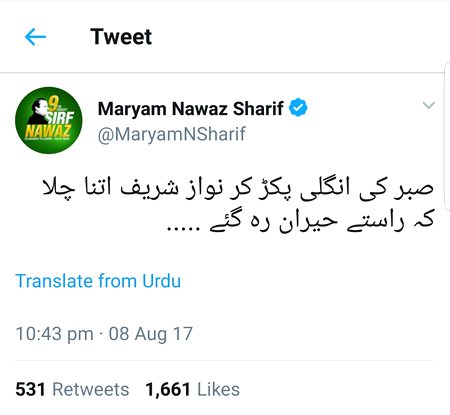Select the Maryam Nawaz Sharif display name
Screen dimensions: 450x415
point(190,109)
